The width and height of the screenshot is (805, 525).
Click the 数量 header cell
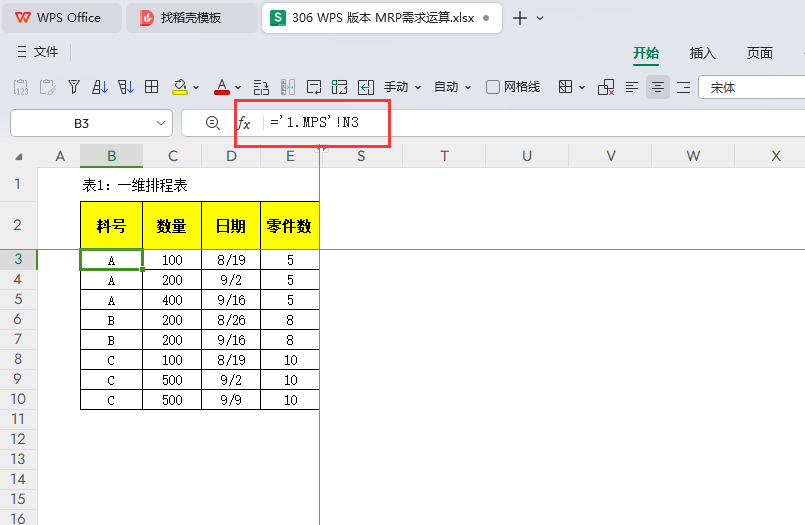coord(172,226)
